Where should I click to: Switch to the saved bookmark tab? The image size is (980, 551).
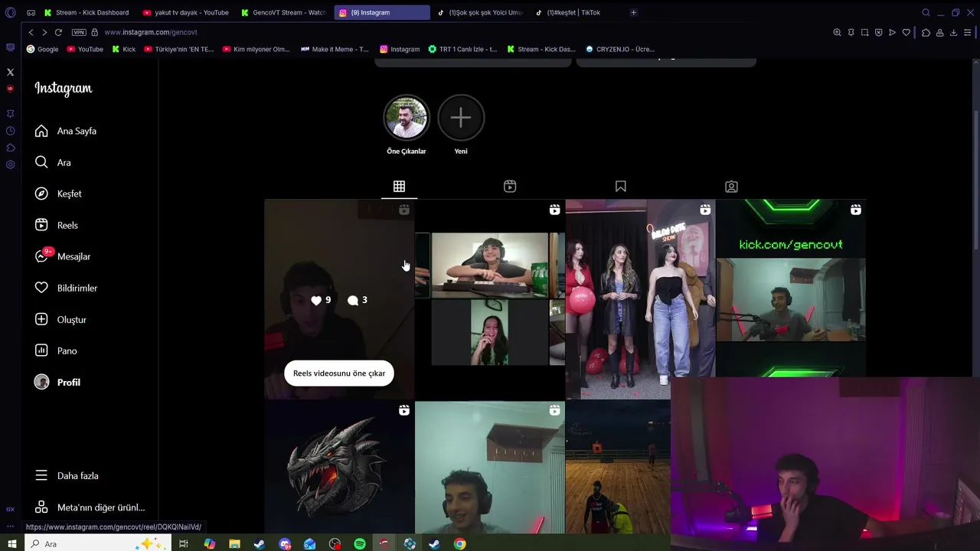click(x=621, y=186)
